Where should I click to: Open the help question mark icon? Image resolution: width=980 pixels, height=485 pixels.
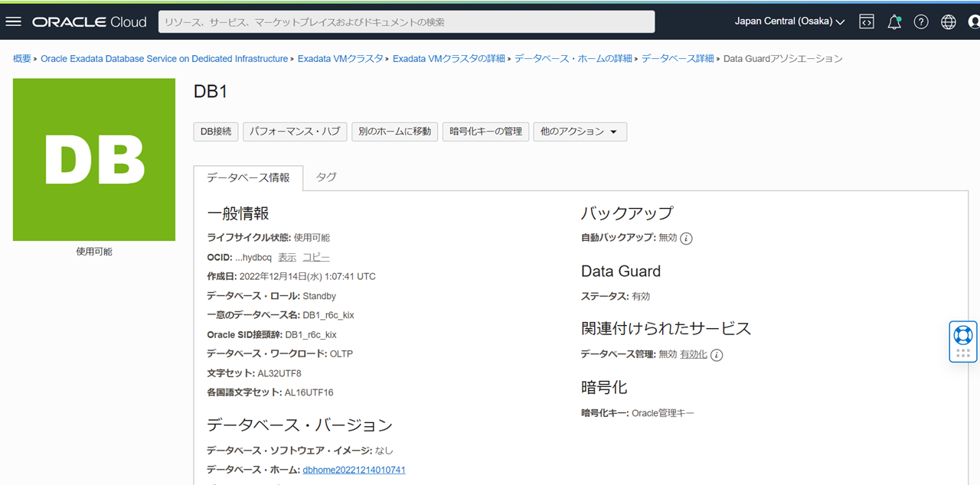pos(921,21)
